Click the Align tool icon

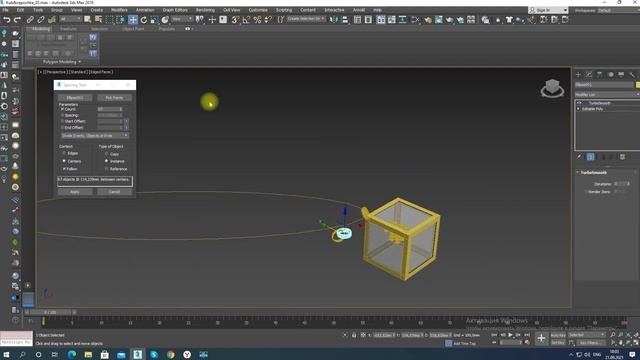[345, 20]
